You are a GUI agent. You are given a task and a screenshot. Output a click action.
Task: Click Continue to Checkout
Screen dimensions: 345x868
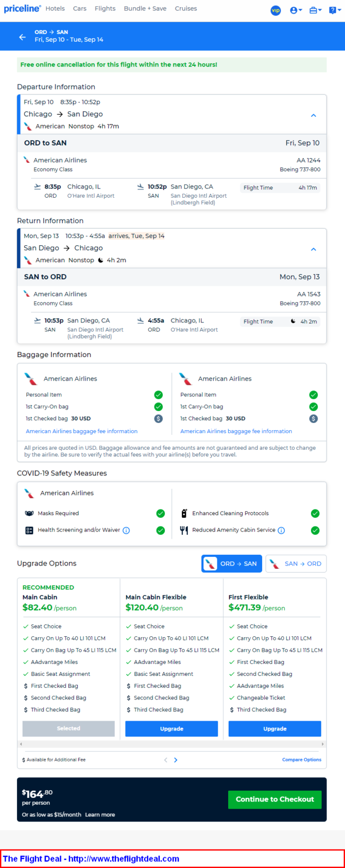point(274,799)
